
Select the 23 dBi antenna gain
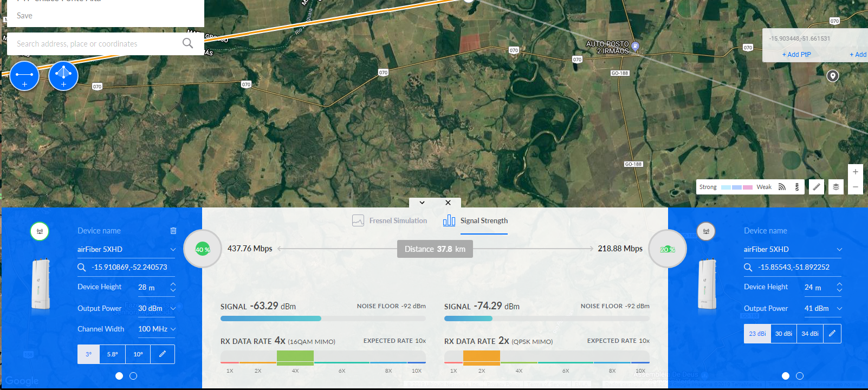[757, 334]
